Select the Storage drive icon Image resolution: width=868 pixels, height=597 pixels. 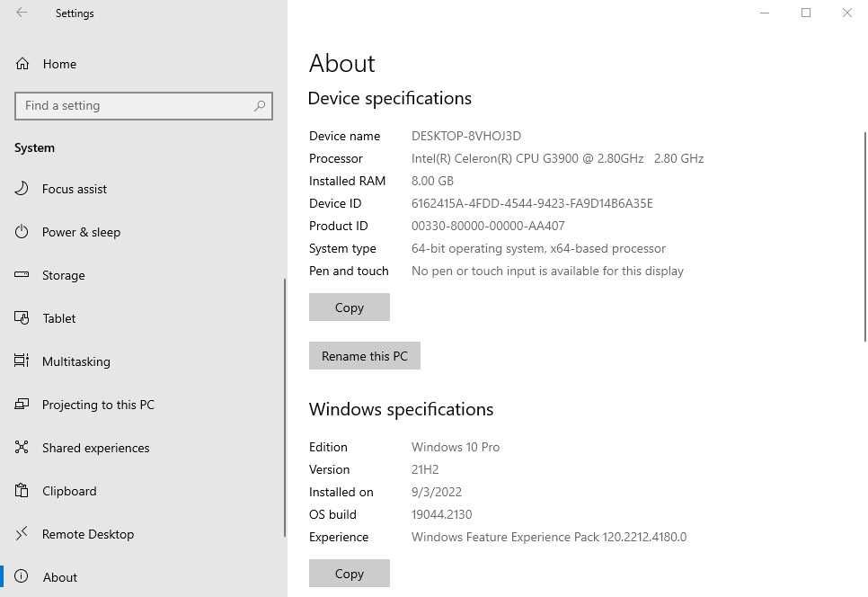tap(22, 275)
